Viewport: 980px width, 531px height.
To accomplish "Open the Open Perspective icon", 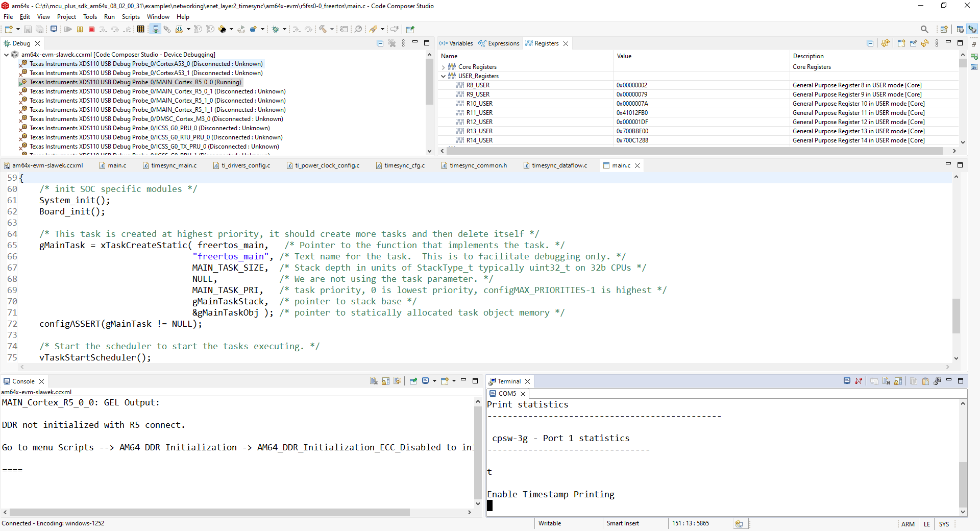I will pos(944,29).
